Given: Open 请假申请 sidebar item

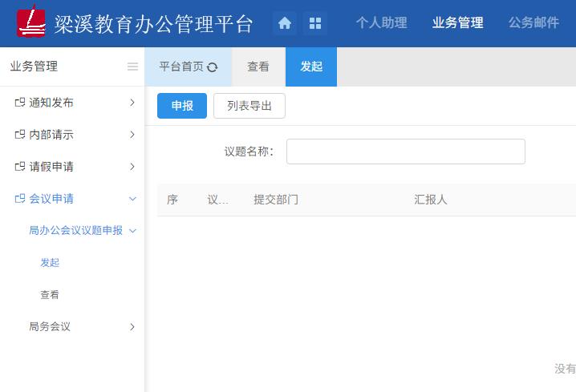Looking at the screenshot, I should pos(51,167).
